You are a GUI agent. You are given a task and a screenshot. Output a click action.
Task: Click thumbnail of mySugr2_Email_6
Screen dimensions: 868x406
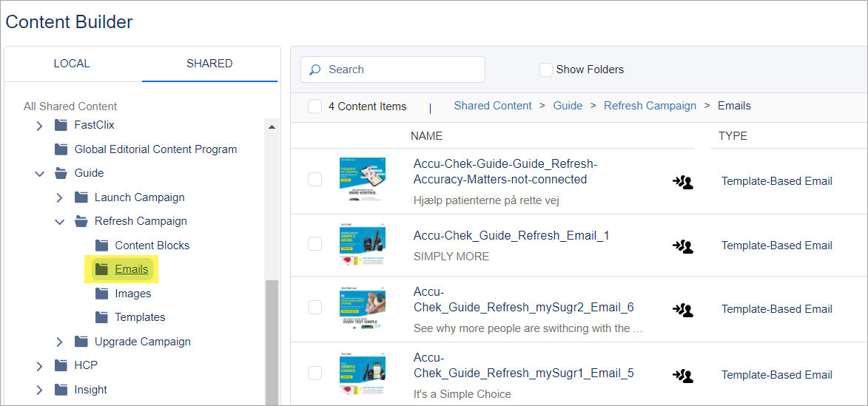pyautogui.click(x=363, y=309)
